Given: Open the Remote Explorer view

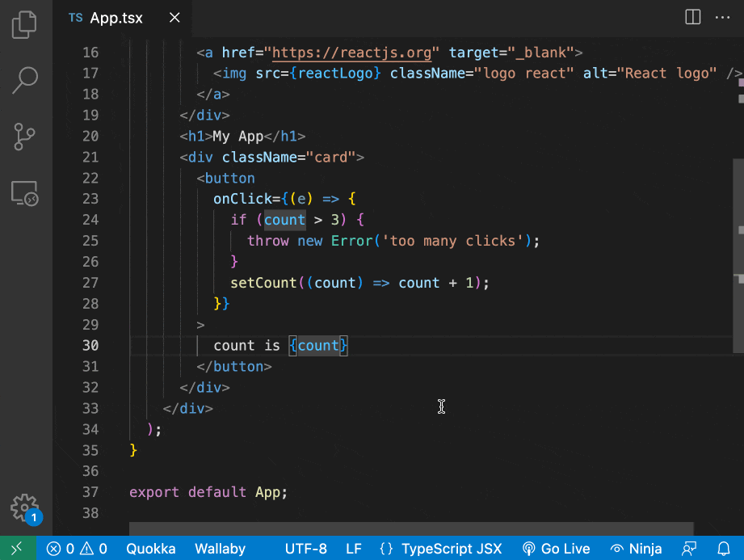Looking at the screenshot, I should point(25,194).
